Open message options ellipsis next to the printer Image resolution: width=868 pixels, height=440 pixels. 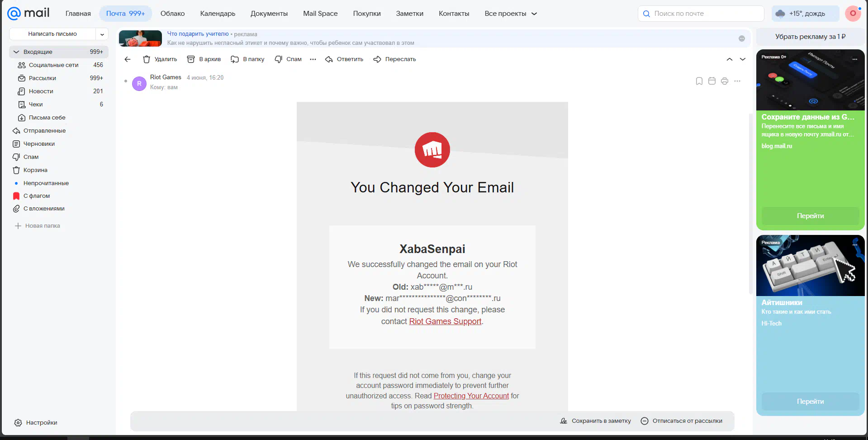tap(737, 81)
